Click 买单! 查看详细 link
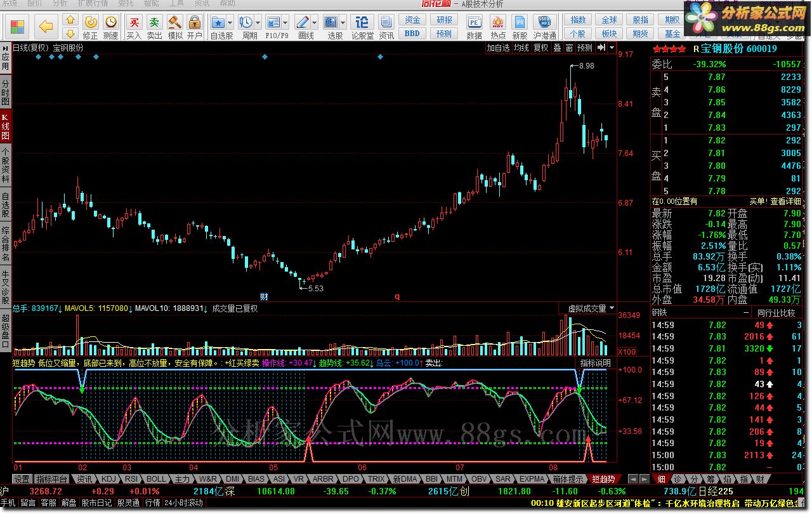This screenshot has height=514, width=812. (x=775, y=201)
